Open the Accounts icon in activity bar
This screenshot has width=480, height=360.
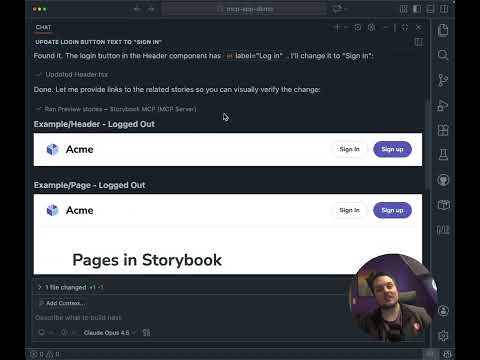tap(443, 311)
